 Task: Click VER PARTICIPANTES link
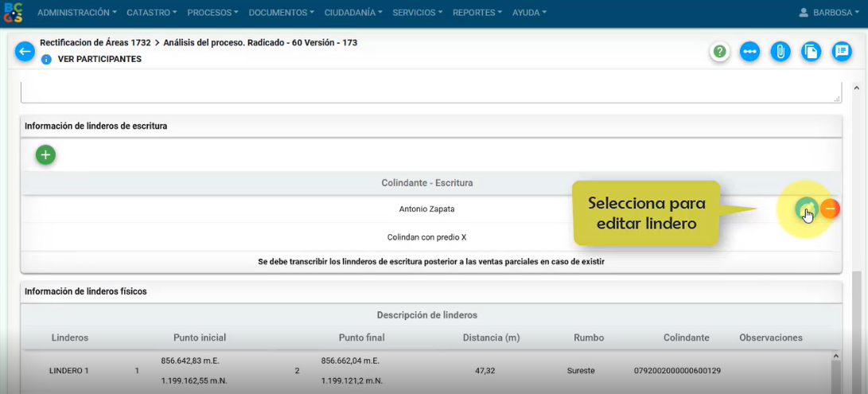(x=99, y=60)
